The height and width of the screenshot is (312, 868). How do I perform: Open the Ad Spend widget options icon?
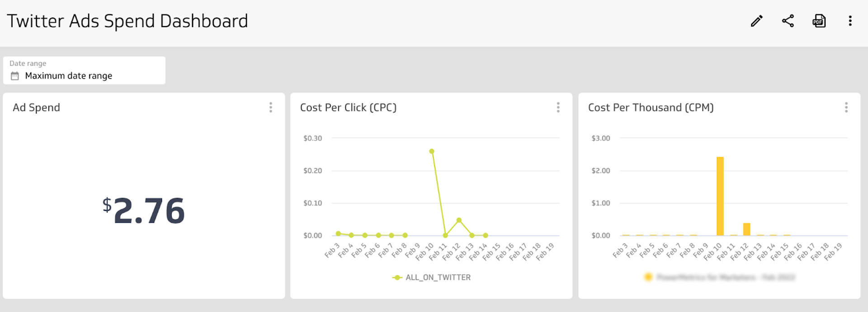tap(271, 107)
